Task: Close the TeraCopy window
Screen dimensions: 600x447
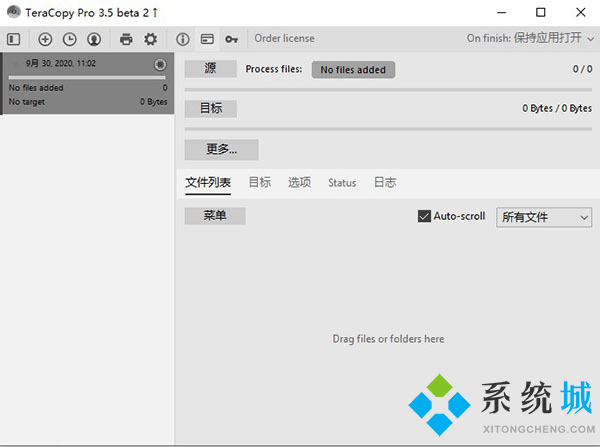Action: tap(580, 13)
